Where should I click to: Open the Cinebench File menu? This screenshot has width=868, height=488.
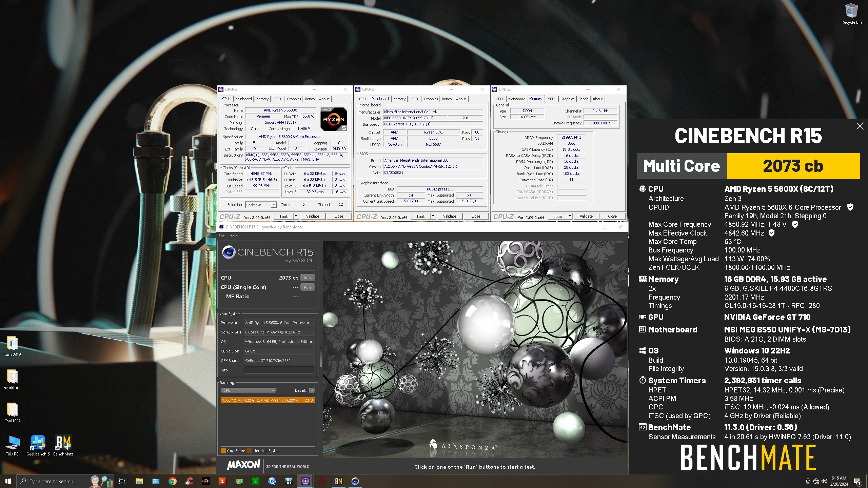pos(222,236)
